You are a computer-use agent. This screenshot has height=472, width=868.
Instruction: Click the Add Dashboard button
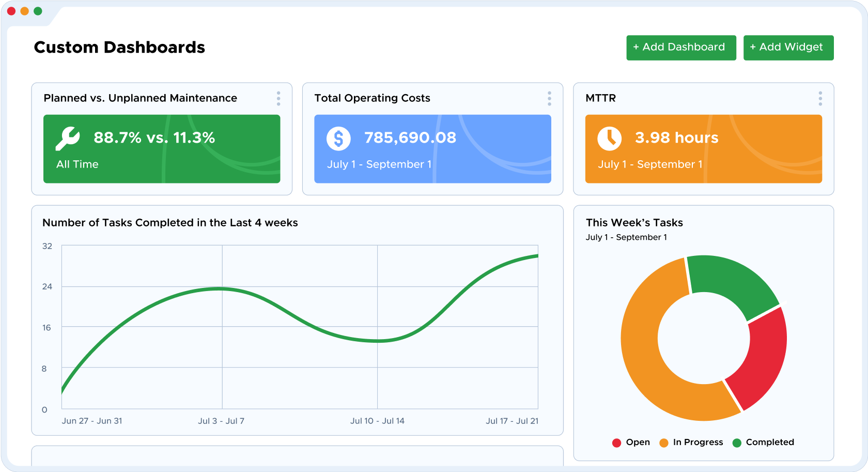click(681, 48)
